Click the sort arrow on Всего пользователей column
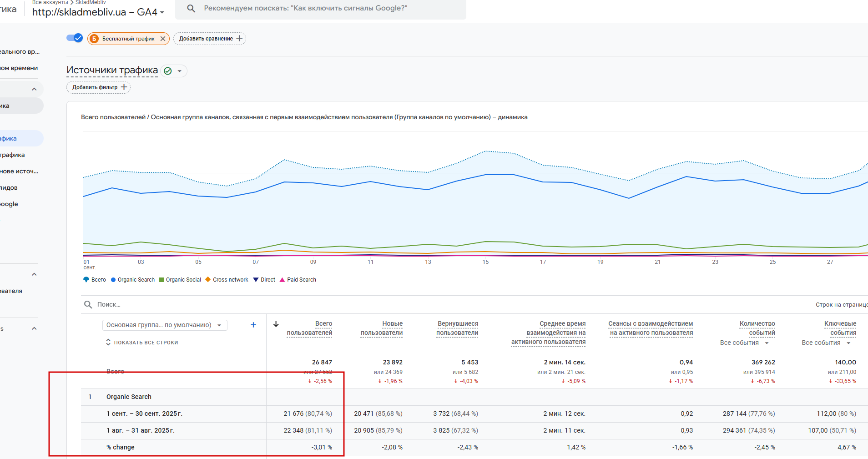The width and height of the screenshot is (868, 459). 276,324
